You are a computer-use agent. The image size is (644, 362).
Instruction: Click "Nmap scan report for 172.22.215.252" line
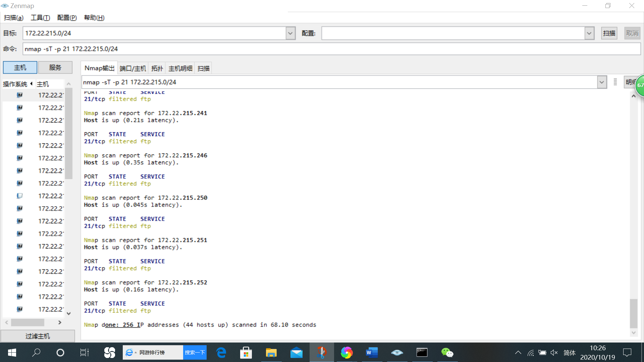146,282
